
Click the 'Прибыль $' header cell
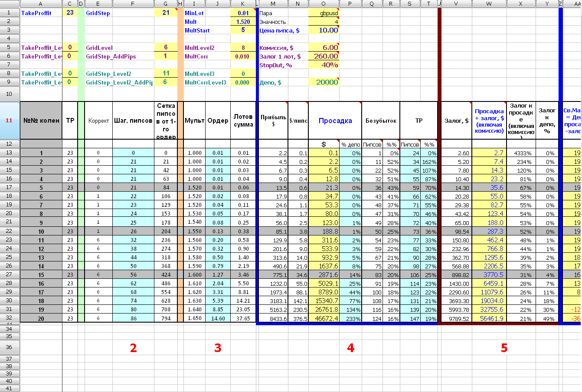(273, 121)
